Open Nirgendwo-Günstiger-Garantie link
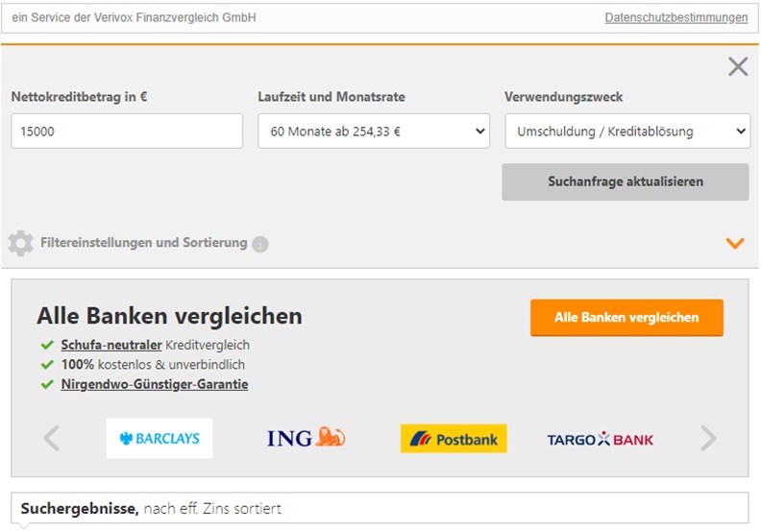This screenshot has width=761, height=532. tap(155, 384)
